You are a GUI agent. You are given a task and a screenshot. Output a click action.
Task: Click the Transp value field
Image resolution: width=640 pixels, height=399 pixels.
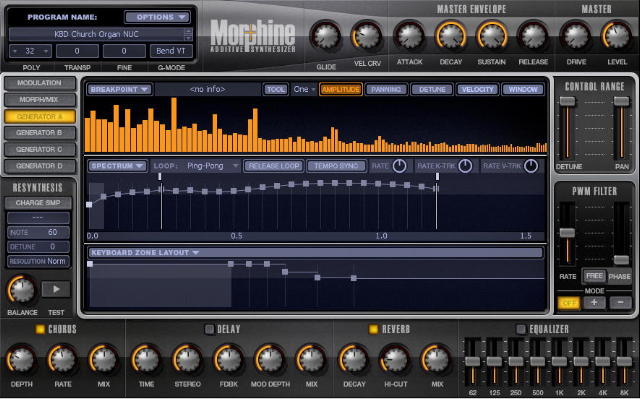(x=77, y=51)
